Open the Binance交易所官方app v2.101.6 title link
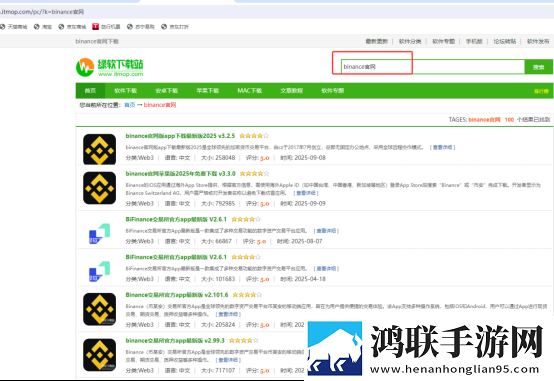Screen dimensions: 554x381 (177, 295)
